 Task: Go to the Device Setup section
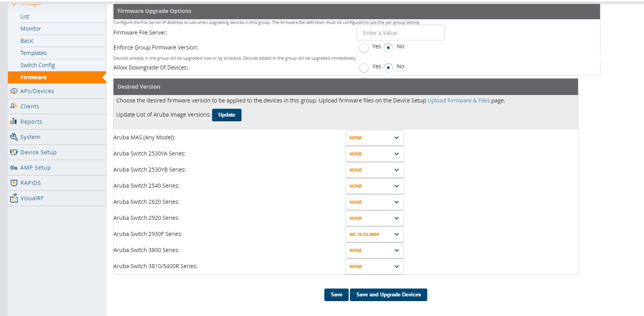point(57,152)
